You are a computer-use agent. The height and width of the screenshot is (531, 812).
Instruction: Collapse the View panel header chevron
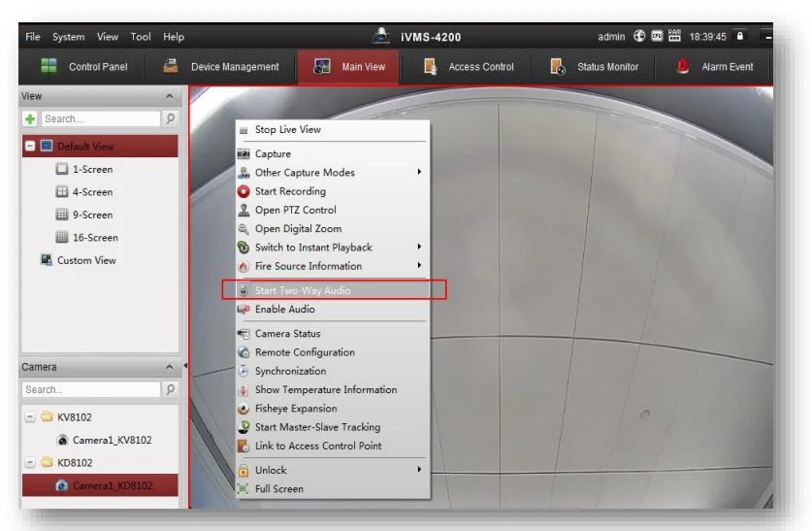point(170,96)
